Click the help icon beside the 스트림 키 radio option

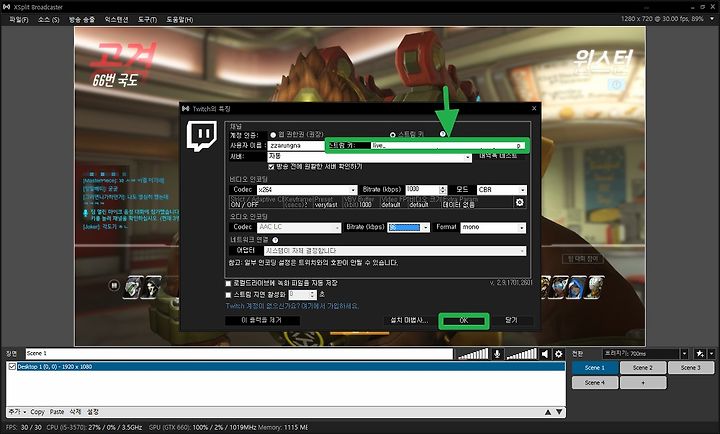pyautogui.click(x=443, y=134)
